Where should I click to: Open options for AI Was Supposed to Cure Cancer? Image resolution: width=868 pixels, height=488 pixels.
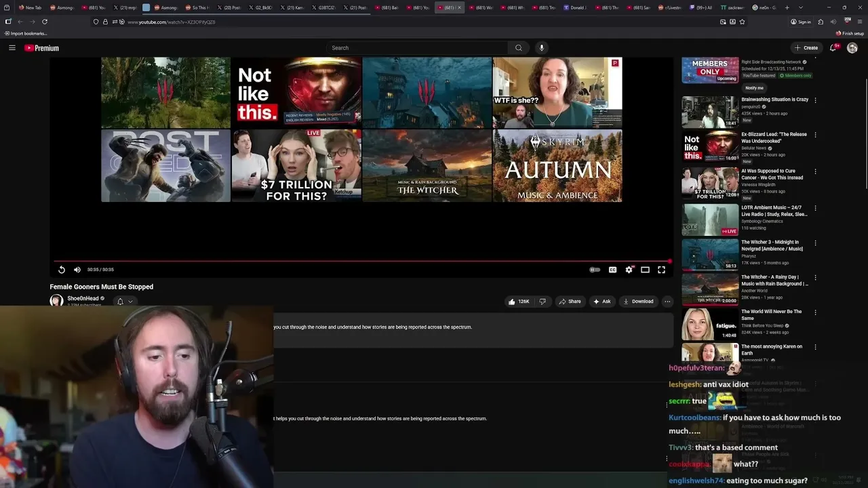[815, 171]
